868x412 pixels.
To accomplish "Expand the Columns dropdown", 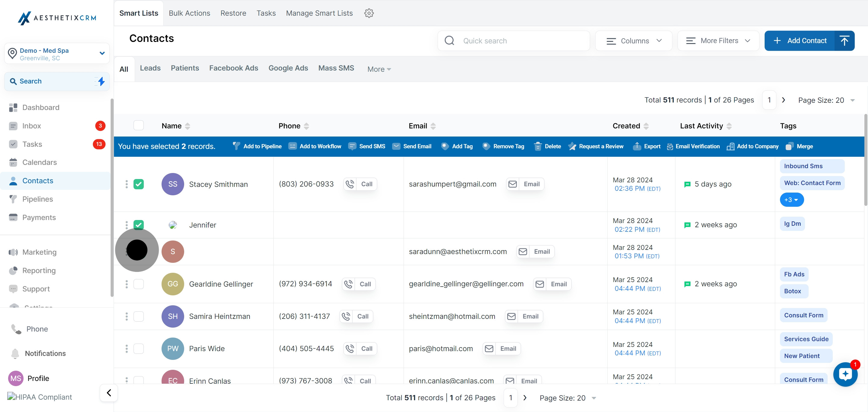I will click(634, 41).
